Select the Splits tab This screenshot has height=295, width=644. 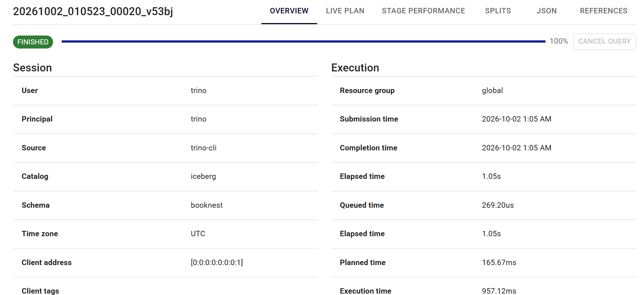pos(498,11)
